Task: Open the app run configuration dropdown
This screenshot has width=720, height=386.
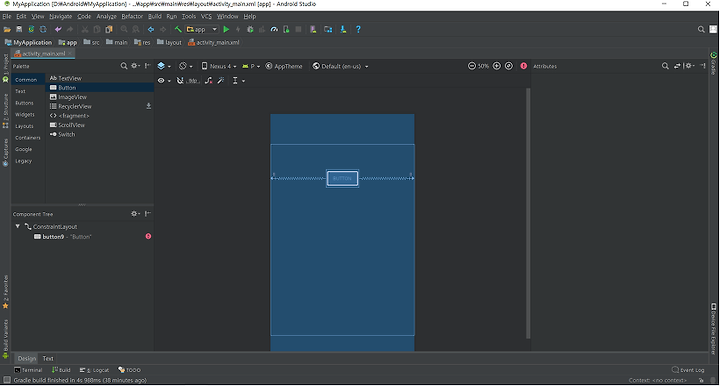Action: click(x=202, y=29)
